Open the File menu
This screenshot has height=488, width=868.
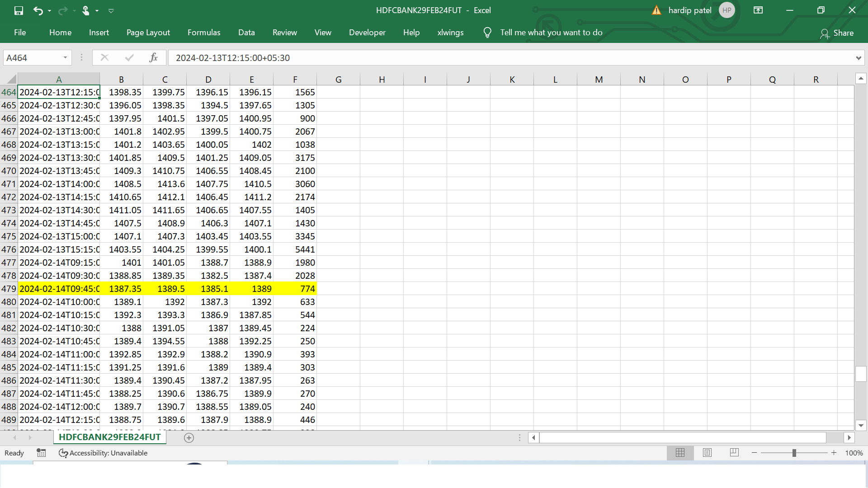pyautogui.click(x=20, y=32)
